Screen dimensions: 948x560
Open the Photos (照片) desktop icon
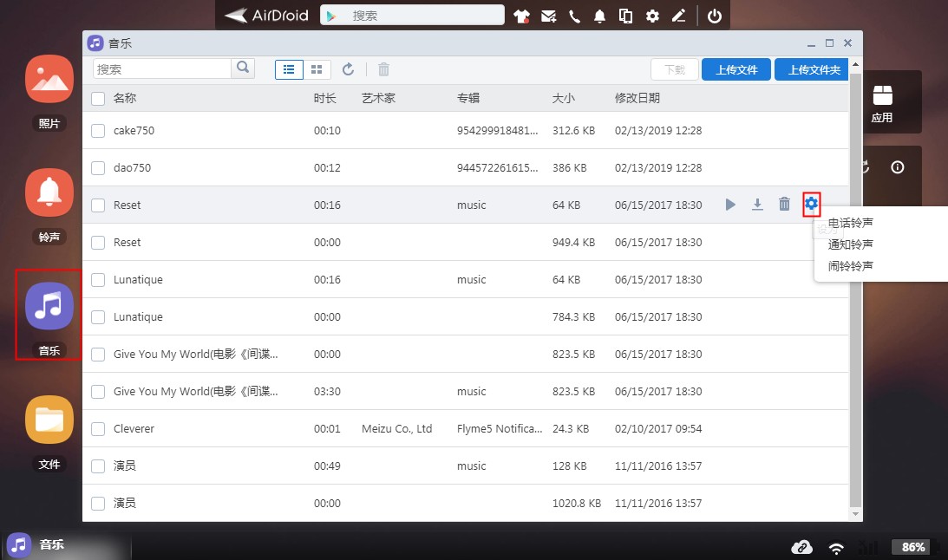click(x=49, y=79)
